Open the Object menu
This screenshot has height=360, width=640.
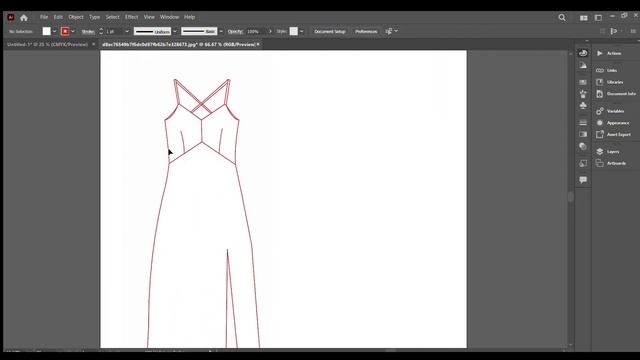click(x=76, y=17)
